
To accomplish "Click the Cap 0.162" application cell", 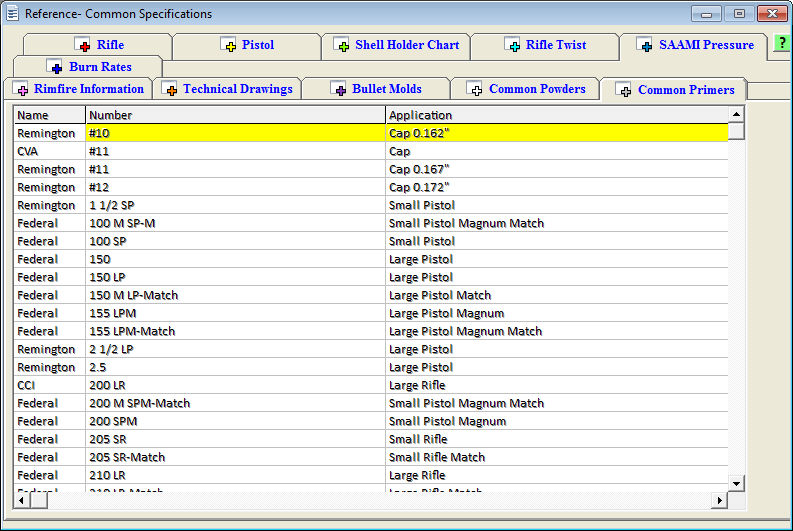I will pyautogui.click(x=557, y=133).
